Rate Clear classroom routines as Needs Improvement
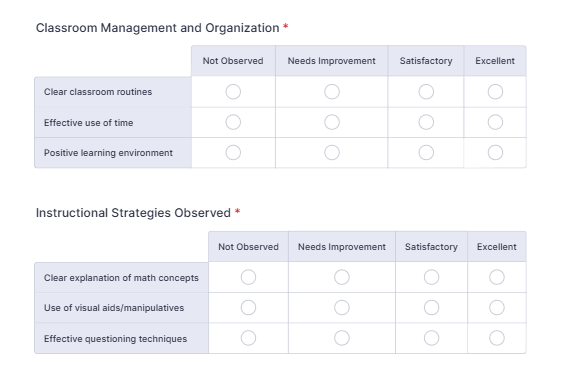 [x=332, y=92]
